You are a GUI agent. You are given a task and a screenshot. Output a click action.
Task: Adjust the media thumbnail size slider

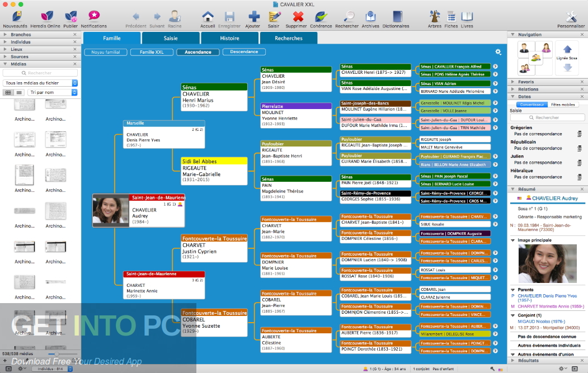[x=57, y=354]
